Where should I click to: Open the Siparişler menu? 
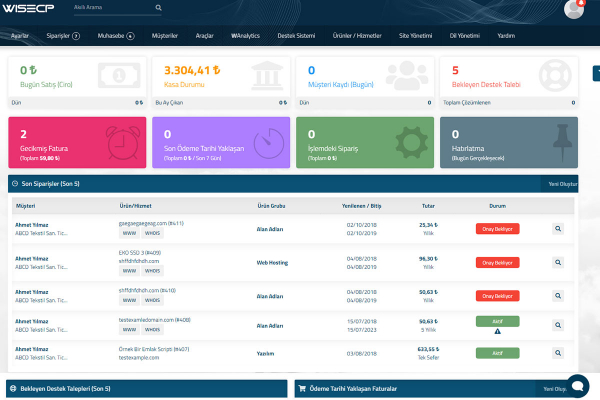64,35
